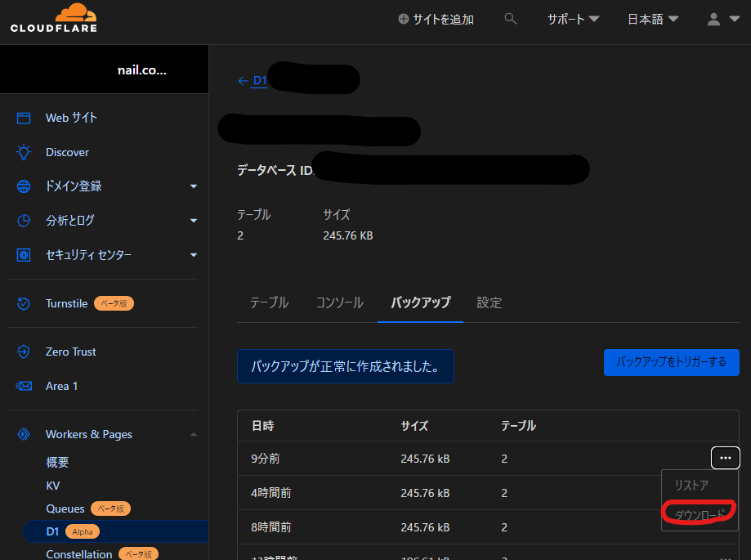Viewport: 751px width, 560px height.
Task: Collapse the Workers & Pages section arrow
Action: (x=194, y=434)
